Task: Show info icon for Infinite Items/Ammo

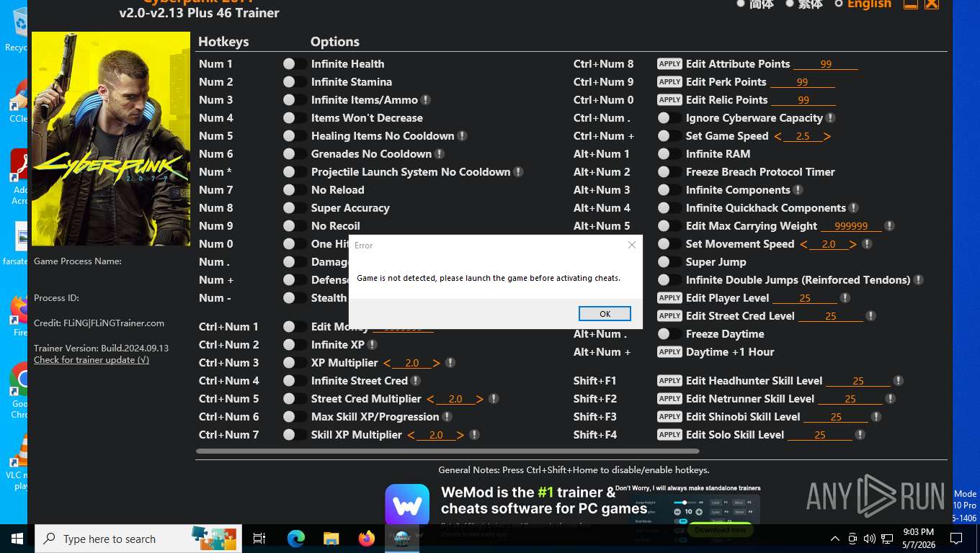Action: pos(426,100)
